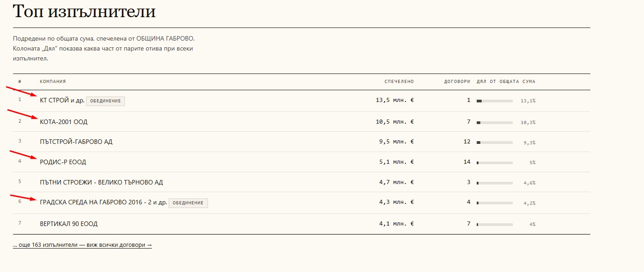Click ОБЕДИНЕНИЕ badge beside ГРАДСКА СРЕДА НА ГАБРОВО

tap(188, 203)
